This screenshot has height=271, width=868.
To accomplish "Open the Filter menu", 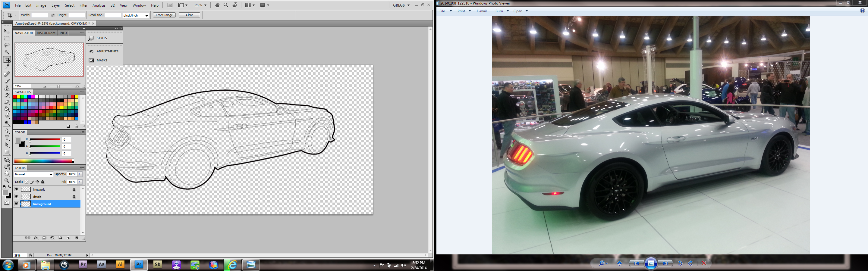I will (83, 5).
